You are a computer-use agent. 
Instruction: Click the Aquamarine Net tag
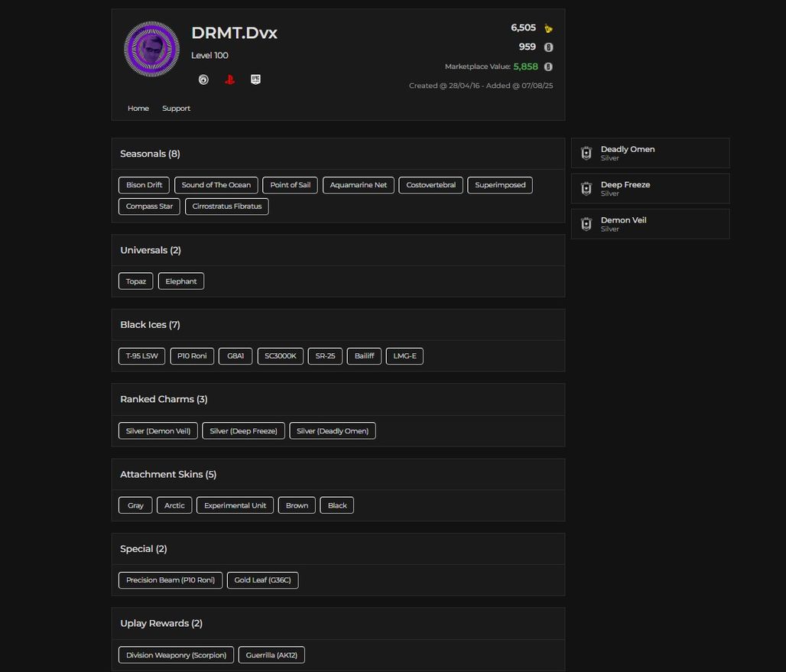pos(359,185)
